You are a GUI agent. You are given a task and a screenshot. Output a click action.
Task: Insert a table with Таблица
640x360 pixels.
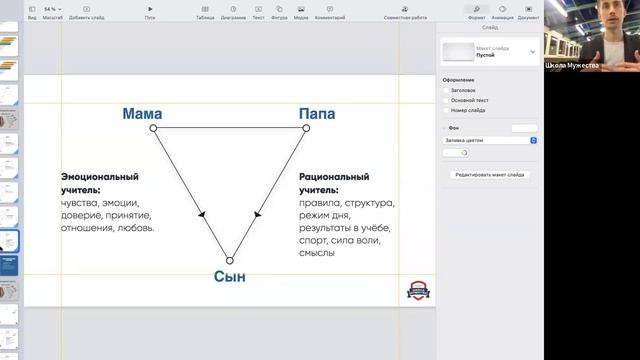(x=205, y=12)
